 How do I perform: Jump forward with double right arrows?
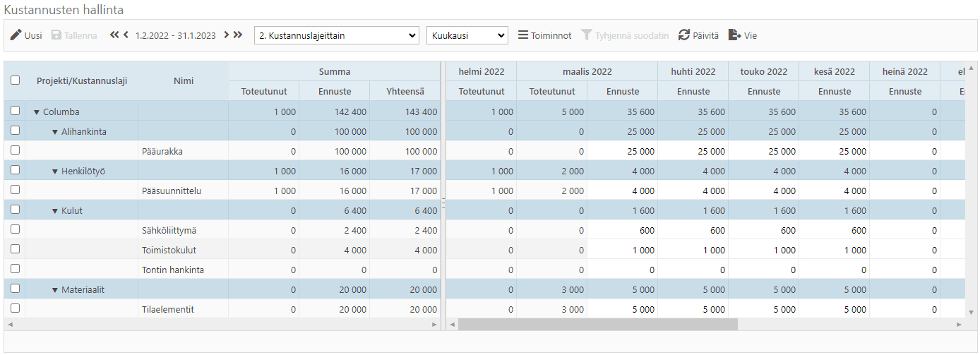point(238,35)
